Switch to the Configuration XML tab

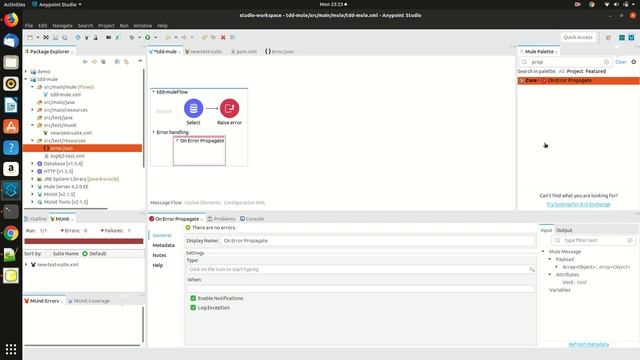tap(244, 202)
